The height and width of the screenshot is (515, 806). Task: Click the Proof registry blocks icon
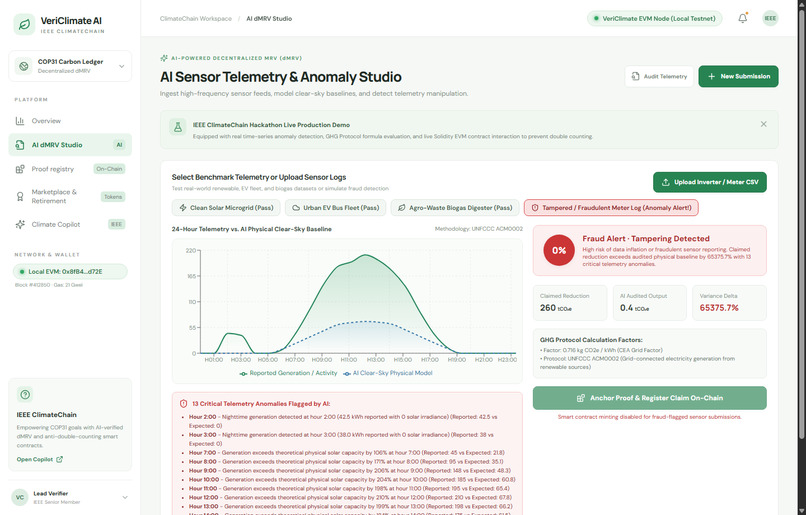pos(20,169)
